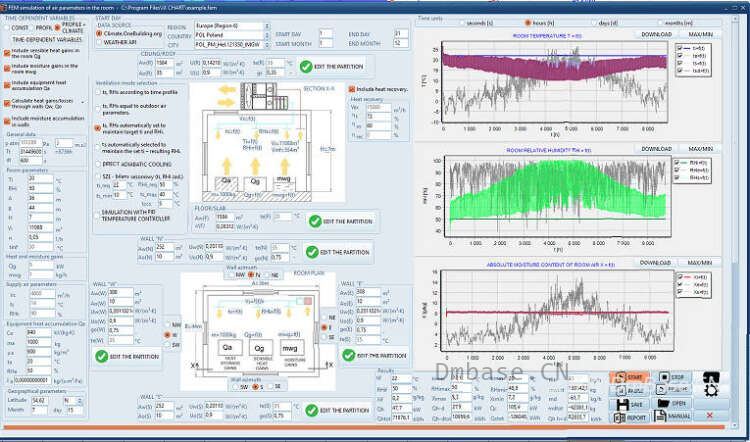
Task: Click green check Edit the Partition for Wall E
Action: pos(374,355)
